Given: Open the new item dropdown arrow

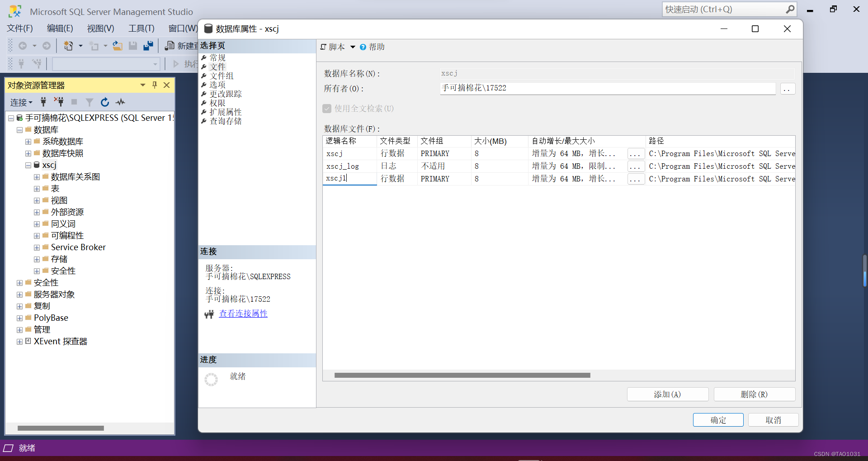Looking at the screenshot, I should pyautogui.click(x=80, y=46).
